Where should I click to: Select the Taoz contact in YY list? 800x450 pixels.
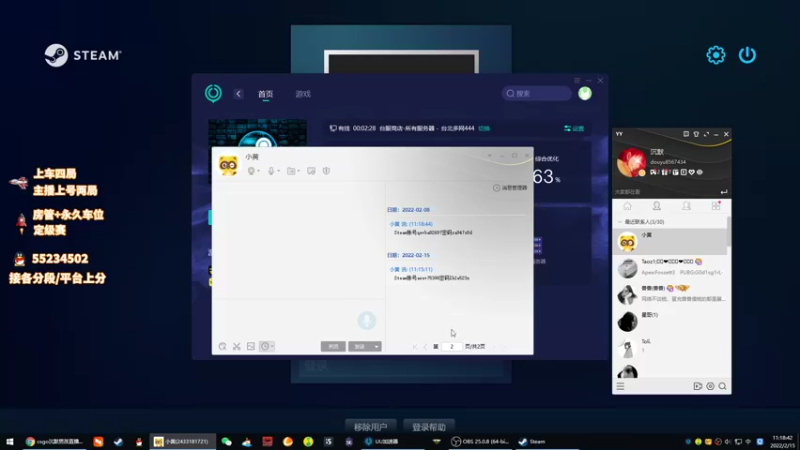pyautogui.click(x=669, y=267)
